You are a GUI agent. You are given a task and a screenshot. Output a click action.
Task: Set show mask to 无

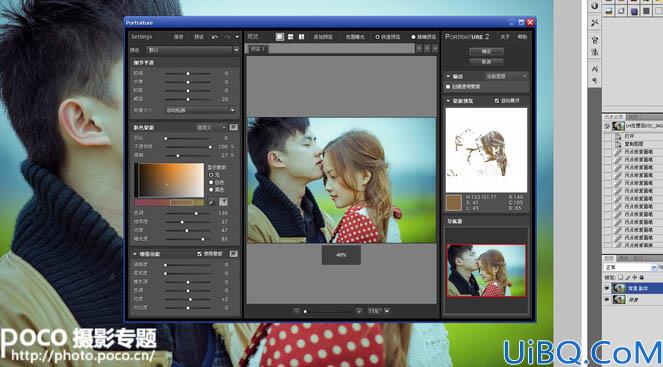tap(211, 175)
